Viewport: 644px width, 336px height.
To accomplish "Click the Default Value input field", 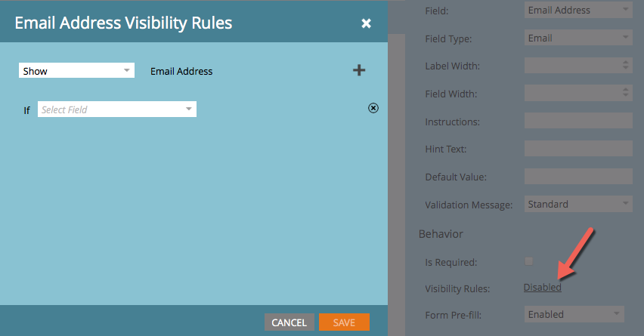I will (577, 176).
